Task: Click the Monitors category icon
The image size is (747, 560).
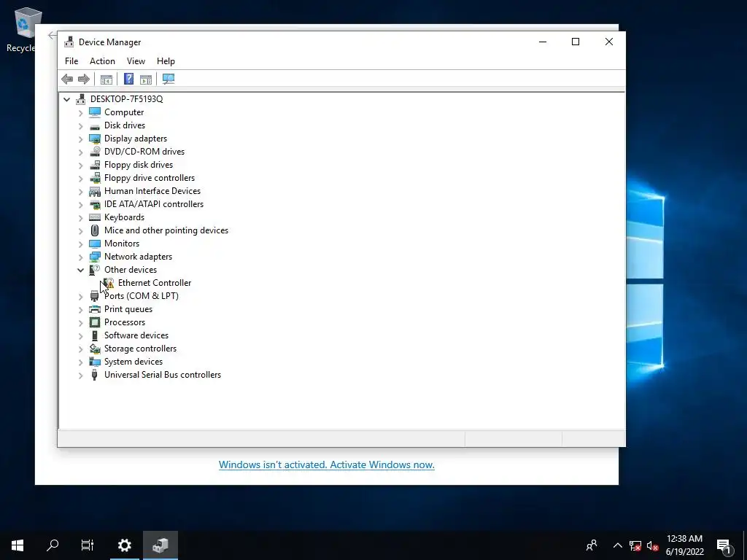Action: [x=95, y=244]
